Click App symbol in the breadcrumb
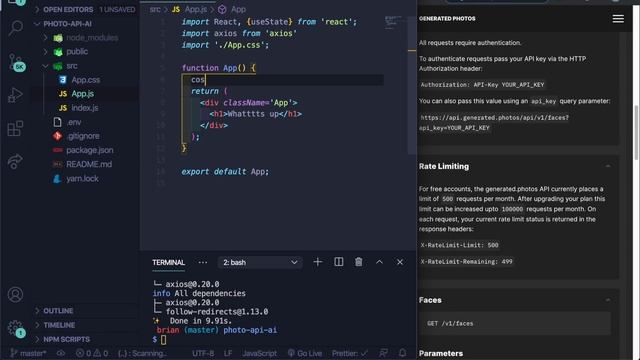Viewport: 640px width, 360px height. click(x=232, y=9)
